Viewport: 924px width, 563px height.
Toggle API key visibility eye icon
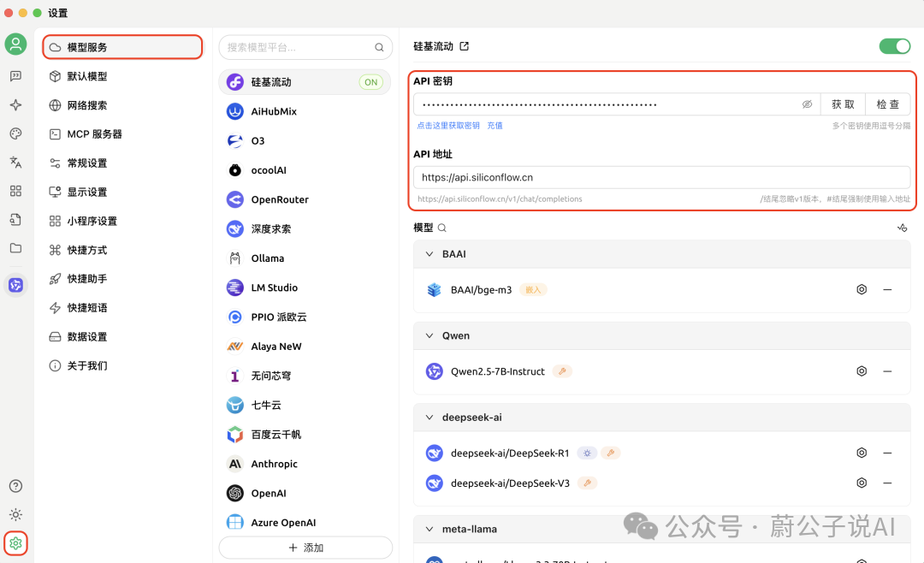click(807, 104)
